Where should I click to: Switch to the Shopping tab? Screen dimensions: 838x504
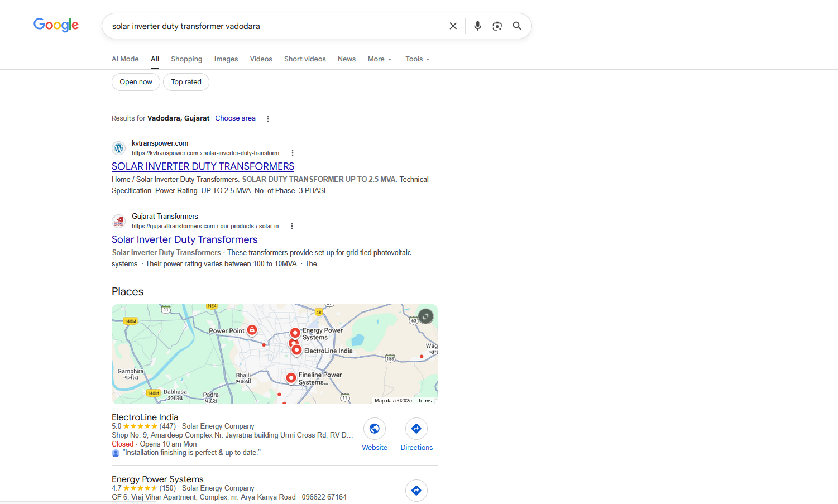[186, 59]
